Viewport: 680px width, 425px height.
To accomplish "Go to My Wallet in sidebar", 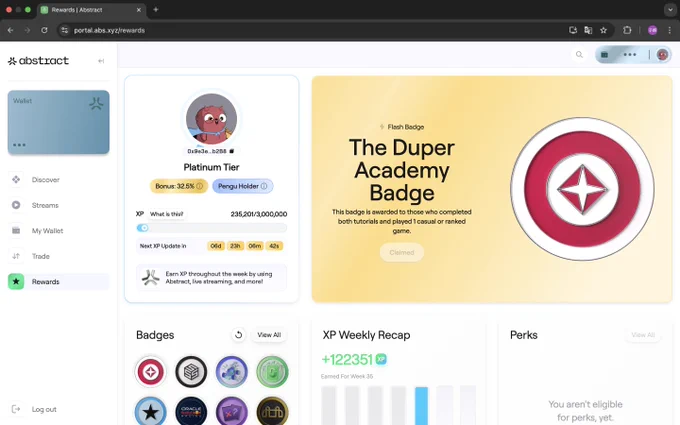I will pos(47,231).
